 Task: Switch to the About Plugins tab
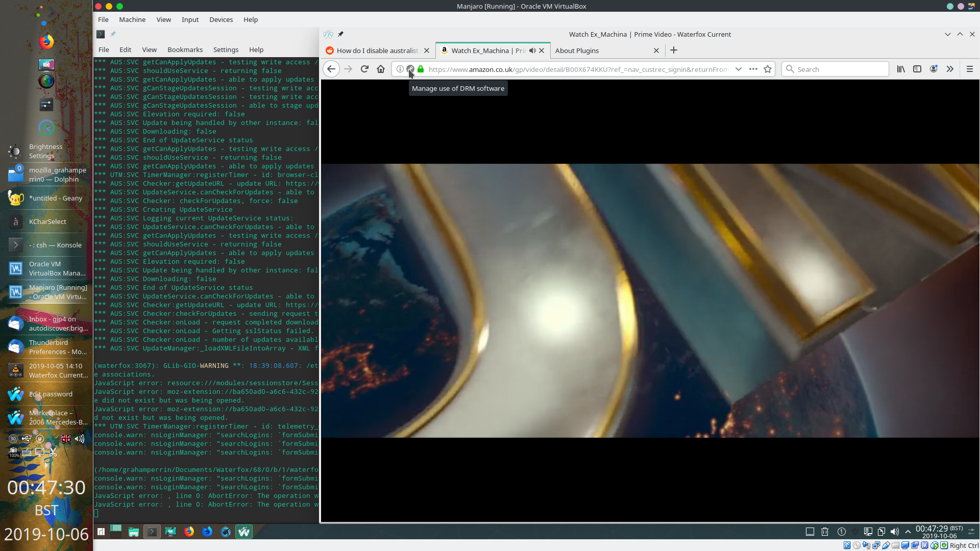(x=577, y=51)
